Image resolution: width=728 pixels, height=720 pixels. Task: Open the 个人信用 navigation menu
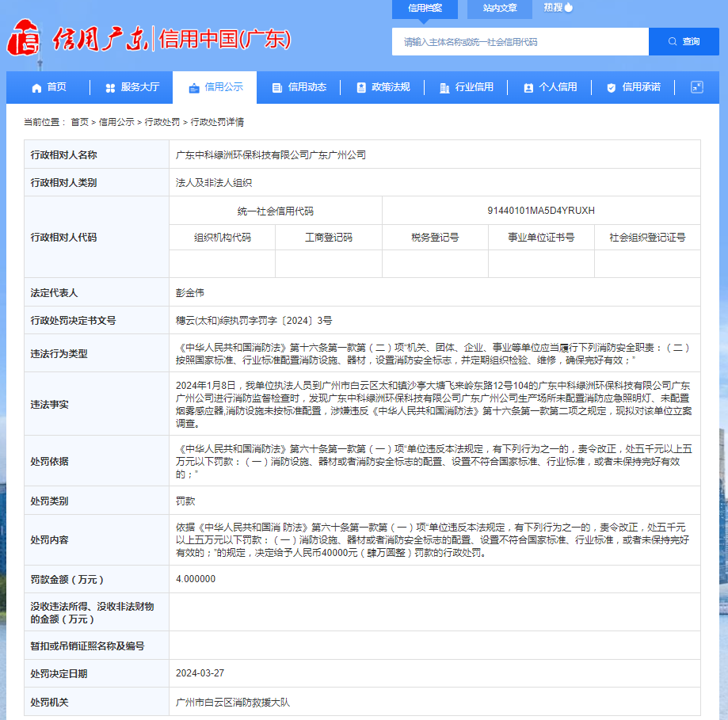[x=551, y=87]
